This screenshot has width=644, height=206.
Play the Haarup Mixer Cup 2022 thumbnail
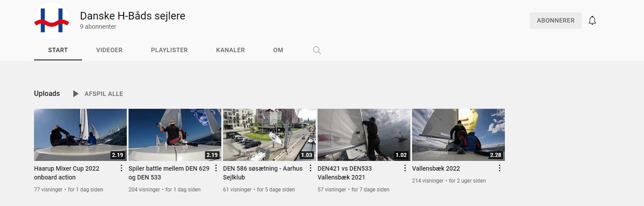[x=80, y=135]
